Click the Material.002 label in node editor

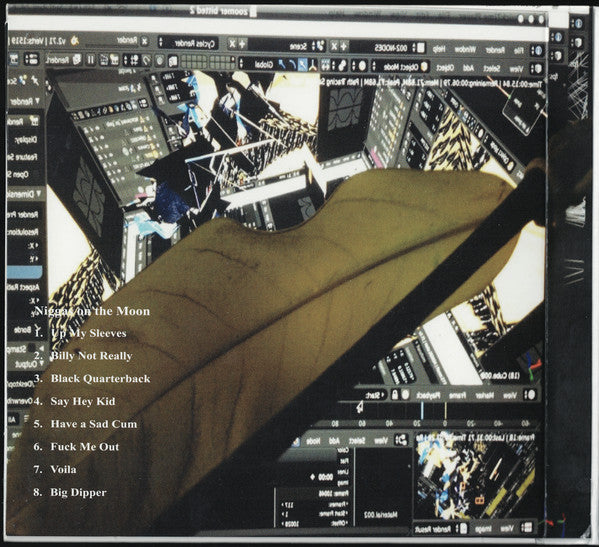[381, 515]
